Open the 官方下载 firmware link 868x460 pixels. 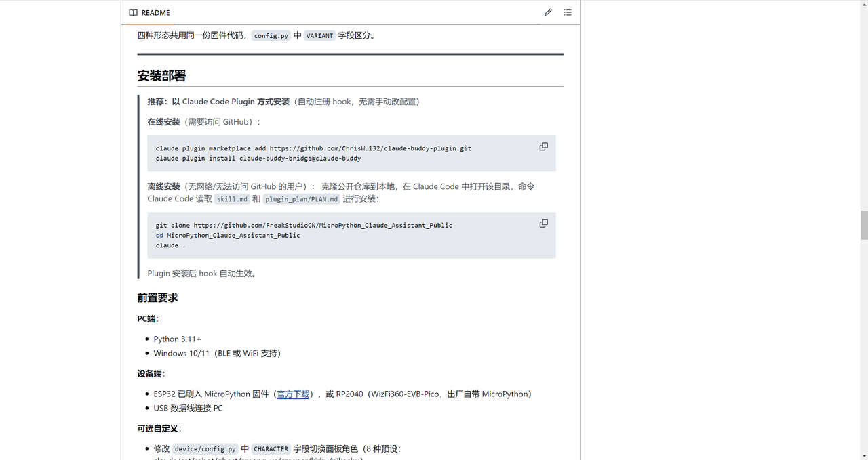point(293,394)
